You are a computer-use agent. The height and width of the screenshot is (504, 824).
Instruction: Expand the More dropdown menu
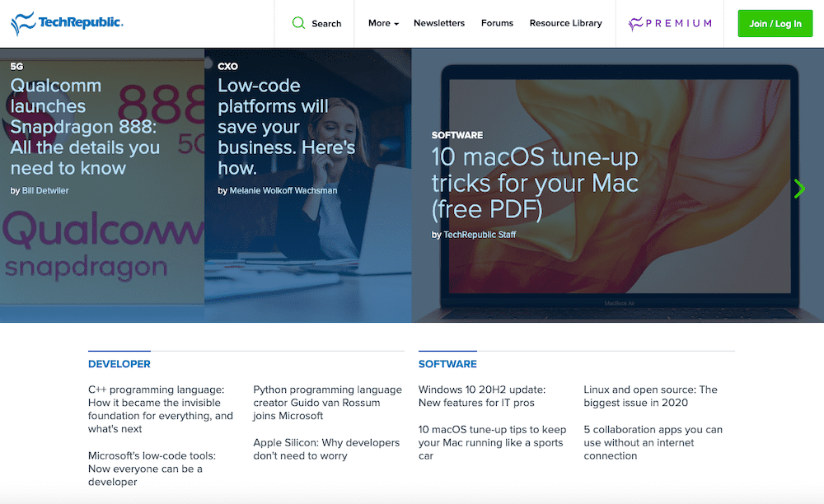pyautogui.click(x=383, y=23)
